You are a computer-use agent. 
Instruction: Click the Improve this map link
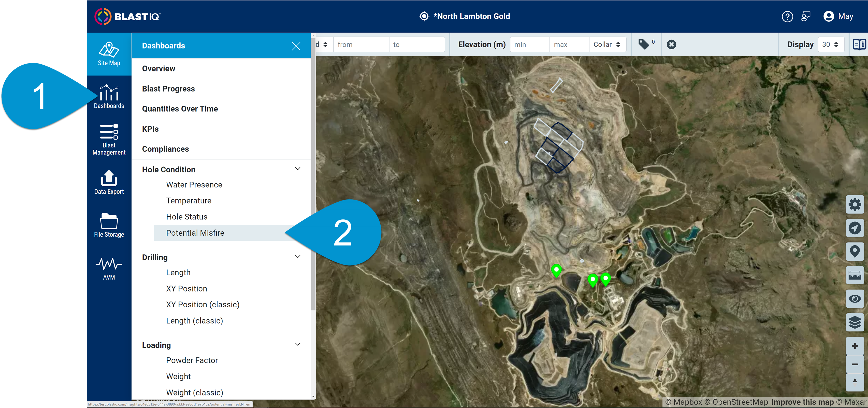[802, 402]
